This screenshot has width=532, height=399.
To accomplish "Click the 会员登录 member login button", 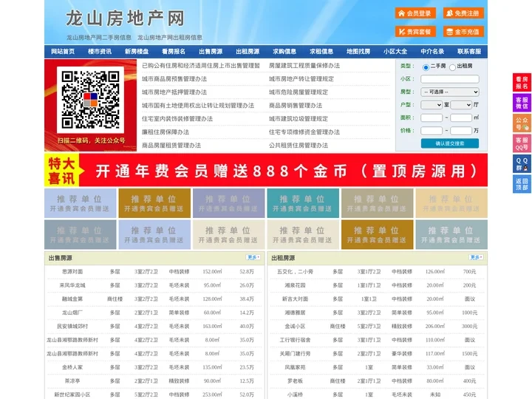I will [415, 13].
